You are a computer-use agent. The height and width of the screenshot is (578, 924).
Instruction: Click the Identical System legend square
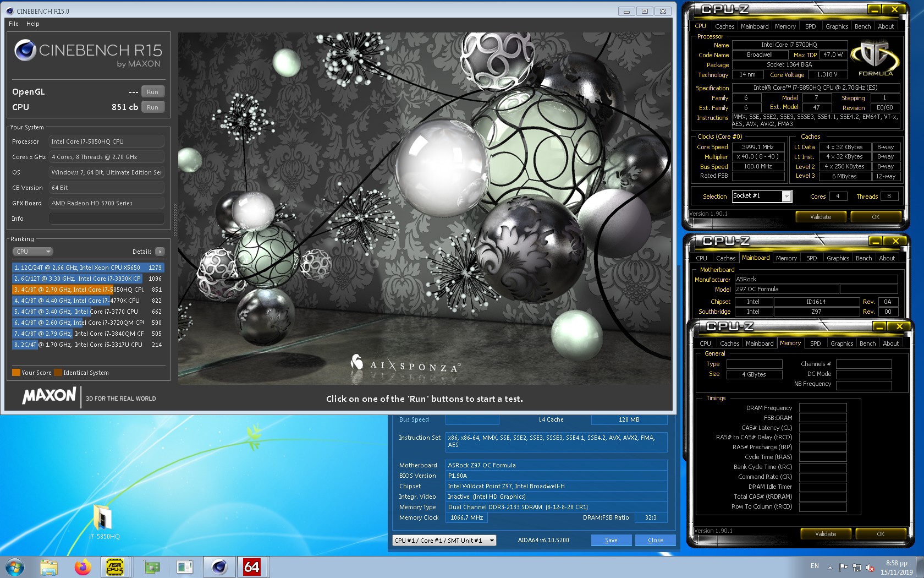(x=58, y=373)
